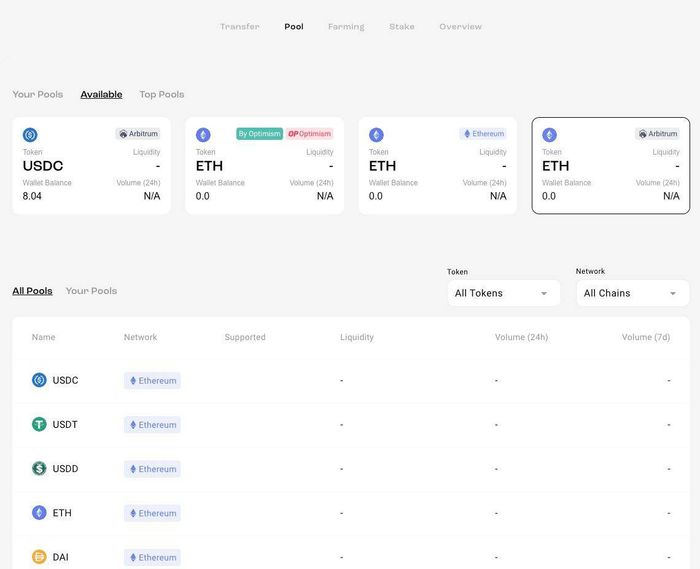700x569 pixels.
Task: Click the USDC icon on Arbitrum pool card
Action: tap(30, 135)
